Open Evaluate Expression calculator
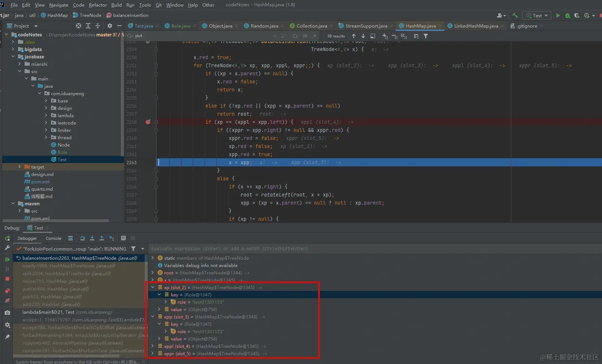The image size is (602, 364). 123,238
